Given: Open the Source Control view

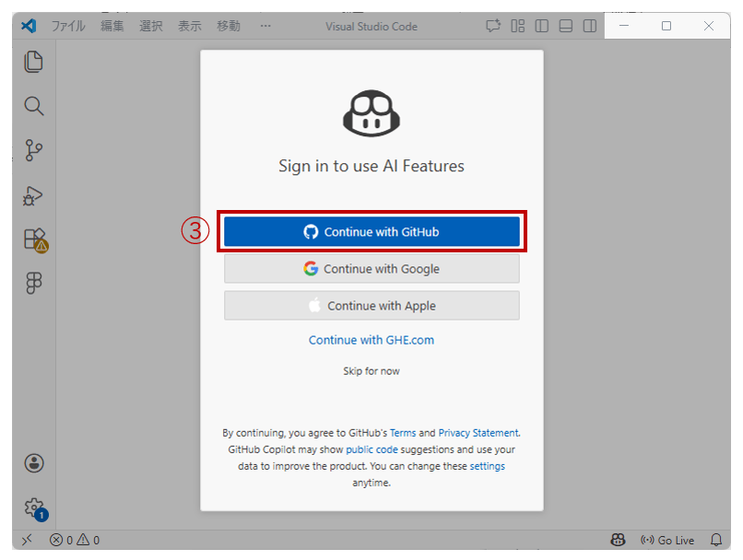Looking at the screenshot, I should pyautogui.click(x=34, y=150).
